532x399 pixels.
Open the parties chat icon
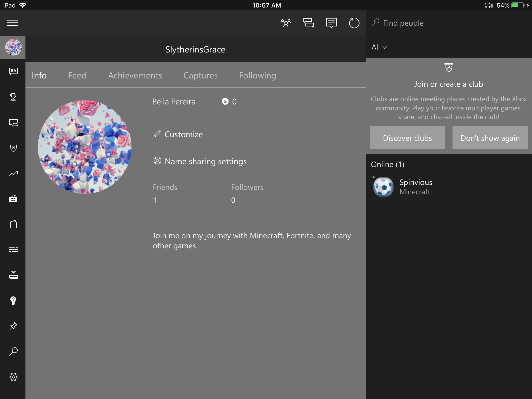click(308, 23)
